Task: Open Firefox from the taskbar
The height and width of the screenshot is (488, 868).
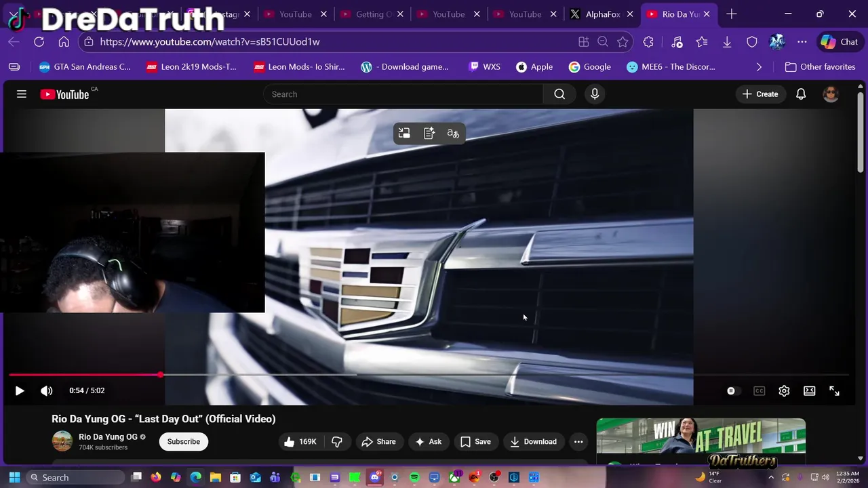Action: [156, 478]
